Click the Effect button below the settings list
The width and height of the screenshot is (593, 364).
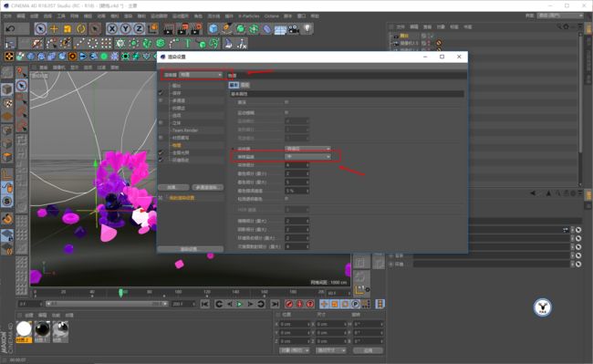coord(173,187)
